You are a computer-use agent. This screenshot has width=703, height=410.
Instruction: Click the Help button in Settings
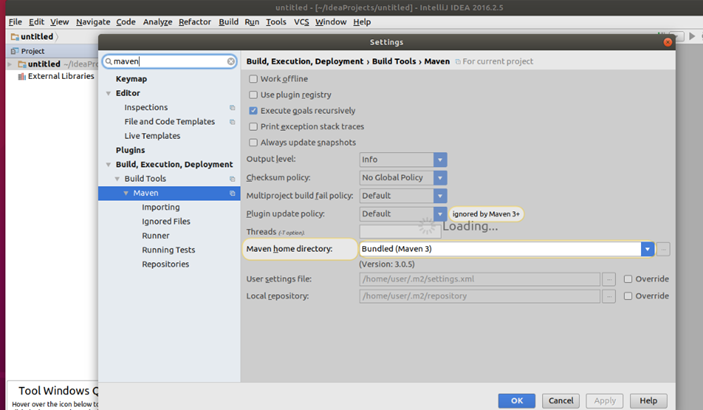(x=648, y=401)
